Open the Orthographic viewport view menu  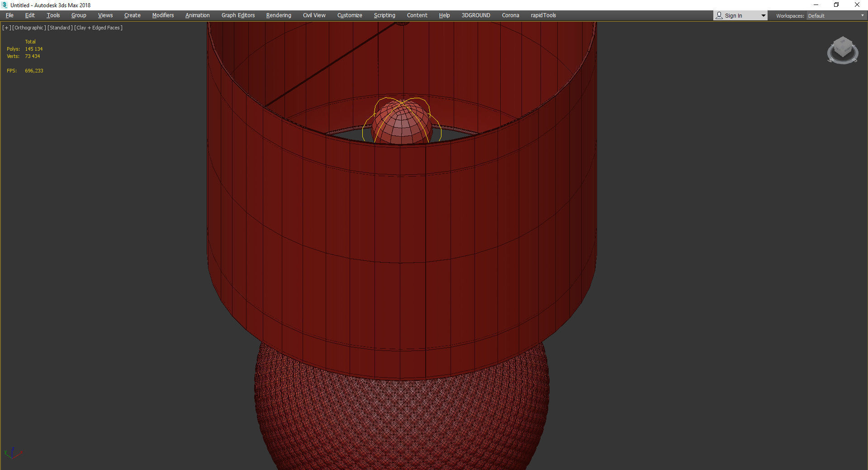29,28
